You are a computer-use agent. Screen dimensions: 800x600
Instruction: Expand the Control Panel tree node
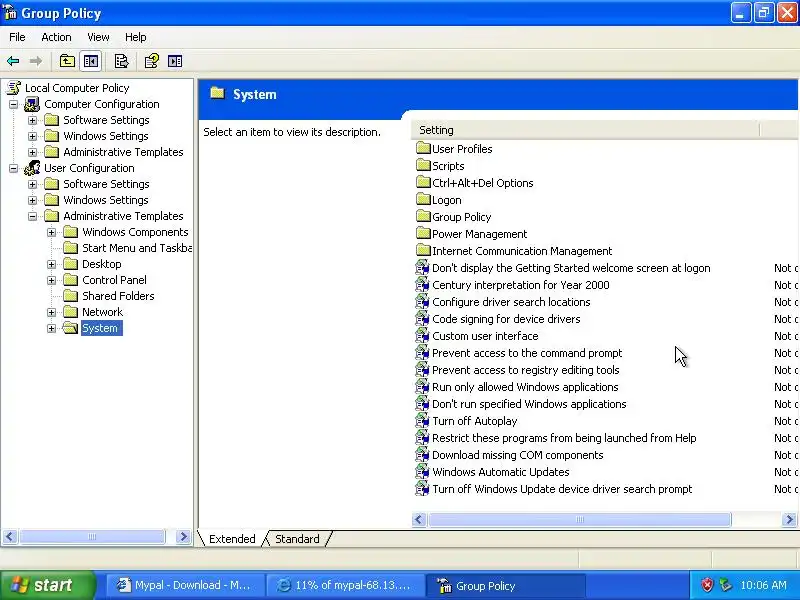point(52,280)
